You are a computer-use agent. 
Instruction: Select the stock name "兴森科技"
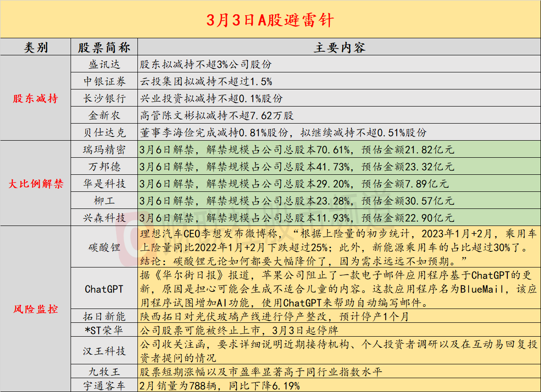coord(104,218)
